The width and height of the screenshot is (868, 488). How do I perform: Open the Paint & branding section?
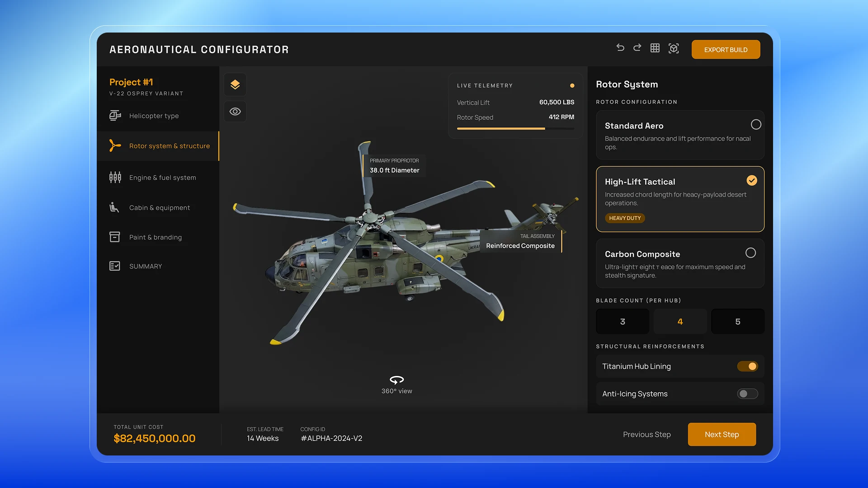(155, 237)
